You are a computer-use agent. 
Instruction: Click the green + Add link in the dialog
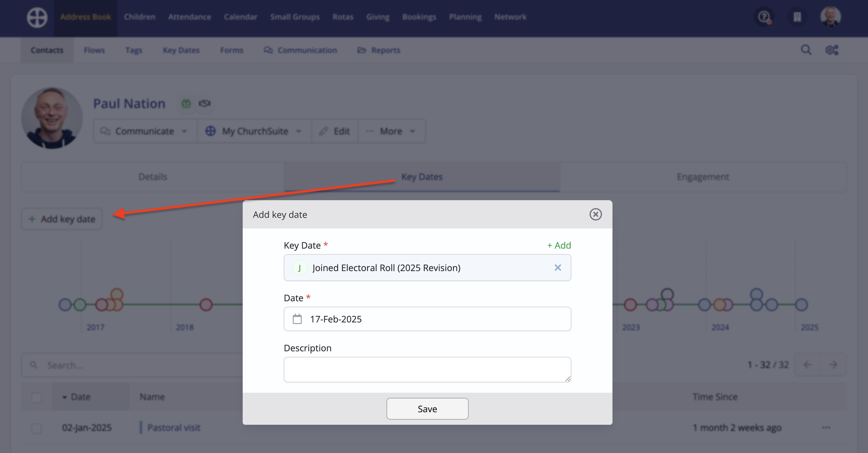coord(559,245)
